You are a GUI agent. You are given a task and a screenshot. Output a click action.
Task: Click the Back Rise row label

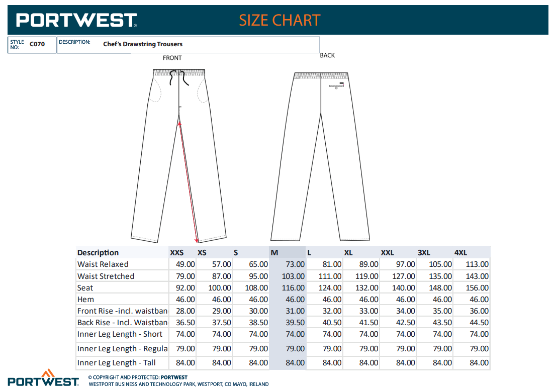(x=123, y=323)
